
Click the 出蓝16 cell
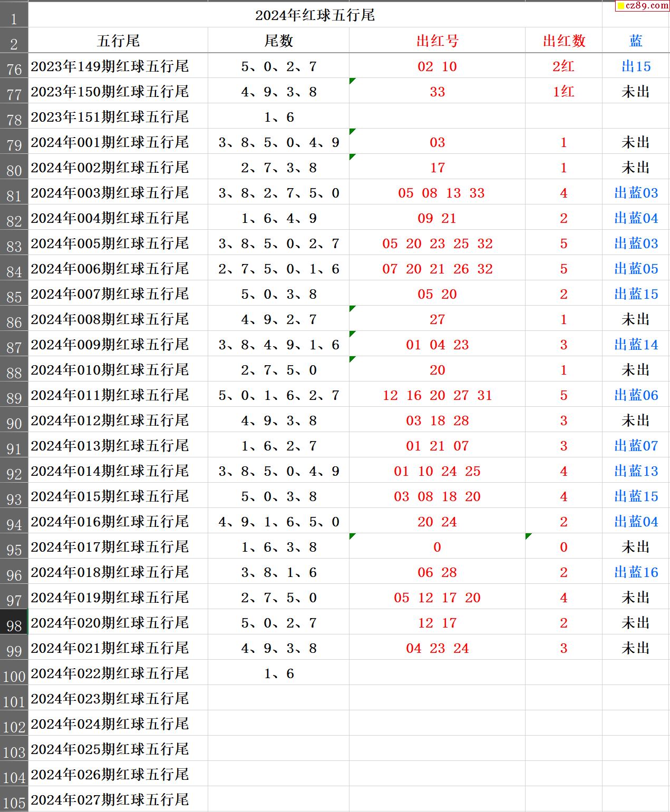(x=636, y=572)
